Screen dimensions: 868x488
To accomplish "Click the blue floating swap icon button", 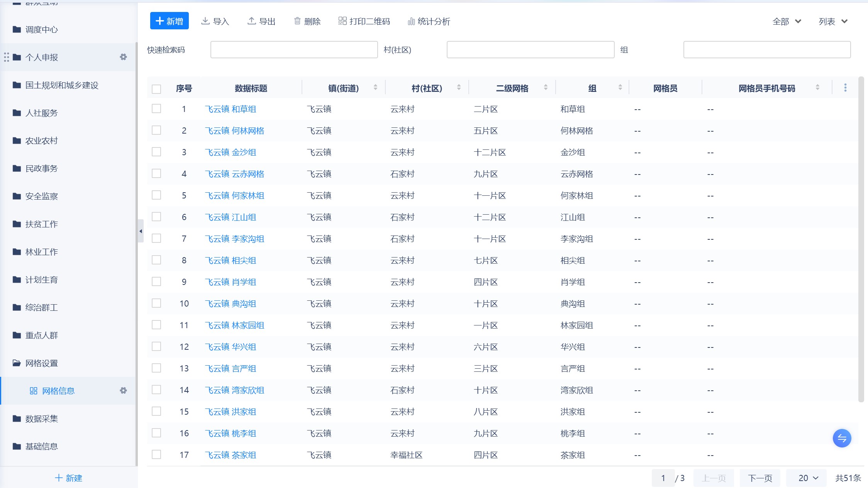I will click(842, 438).
